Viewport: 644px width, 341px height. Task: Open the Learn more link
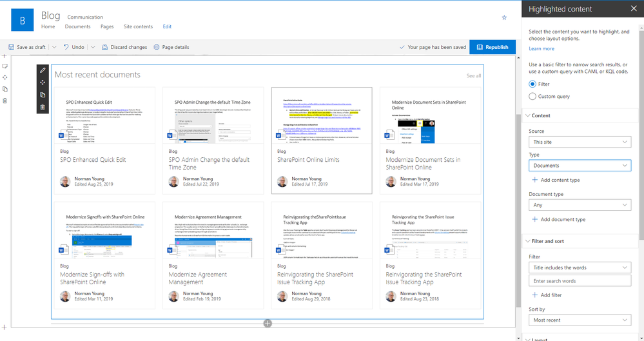(542, 48)
